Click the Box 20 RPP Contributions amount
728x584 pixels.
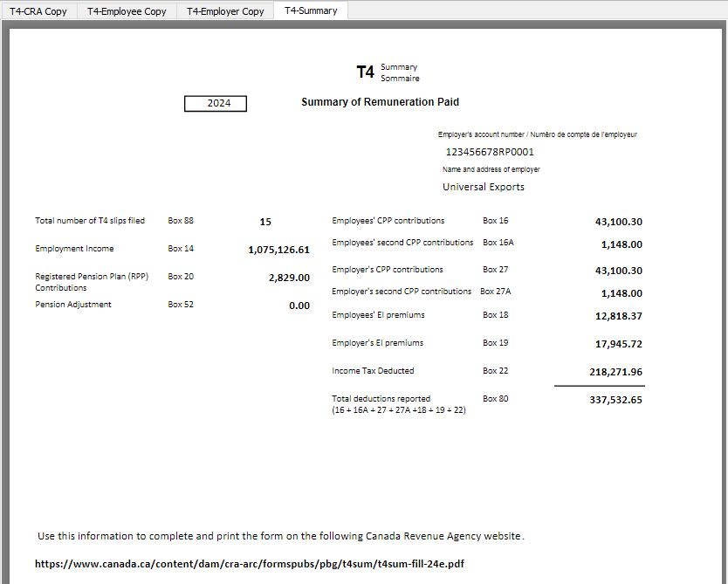[x=288, y=278]
